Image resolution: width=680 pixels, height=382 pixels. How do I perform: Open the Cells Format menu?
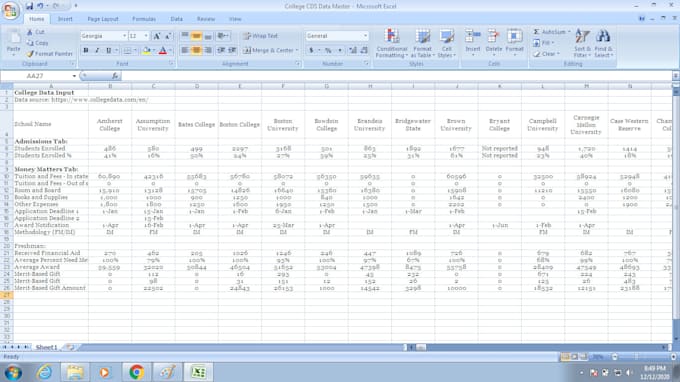point(514,43)
